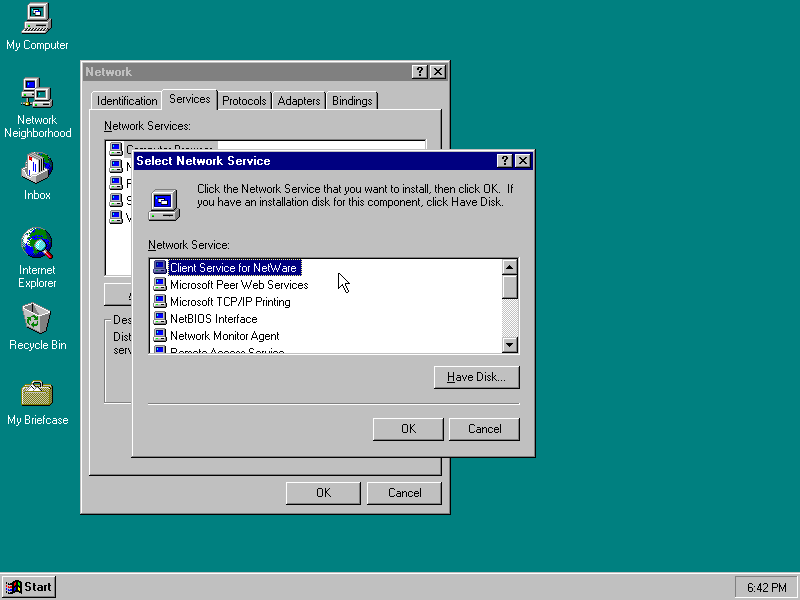Click the Have Disk... button
The width and height of the screenshot is (800, 600).
pos(477,377)
